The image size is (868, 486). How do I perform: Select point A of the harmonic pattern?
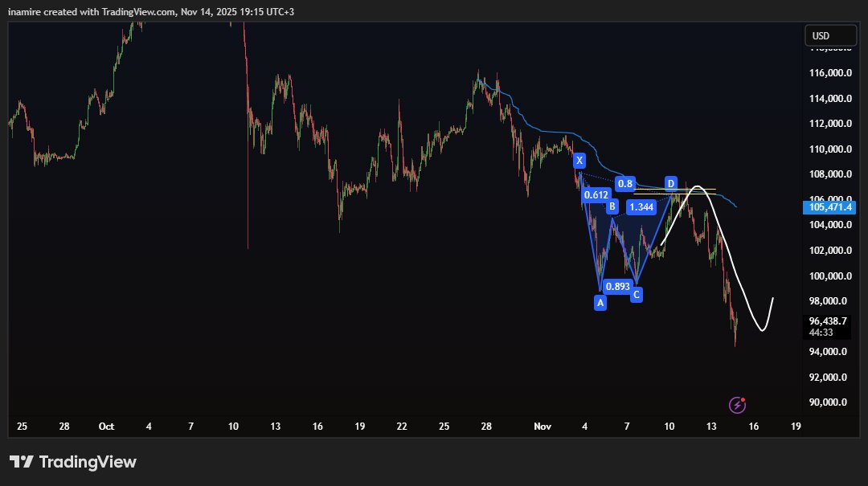600,302
